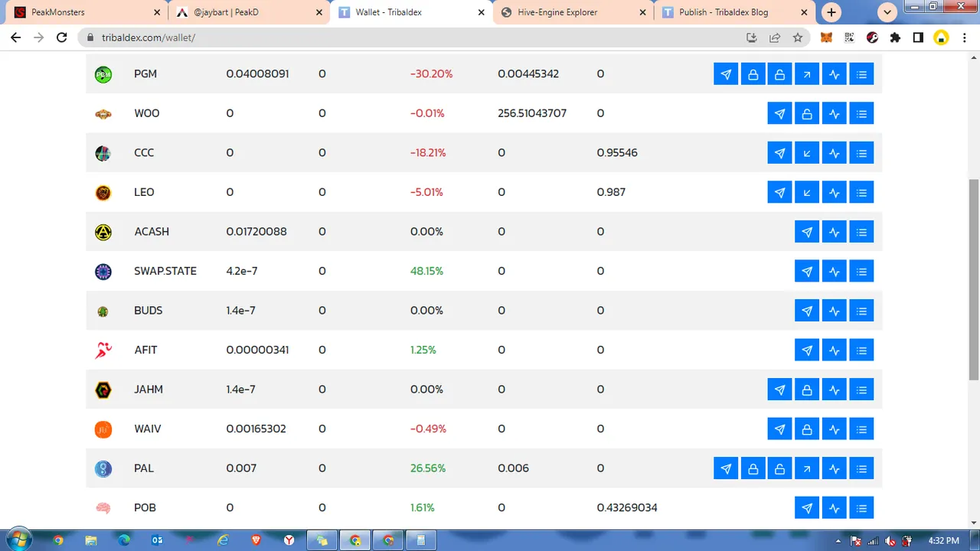View JAHM history list icon
Screen dimensions: 980x551
click(861, 390)
